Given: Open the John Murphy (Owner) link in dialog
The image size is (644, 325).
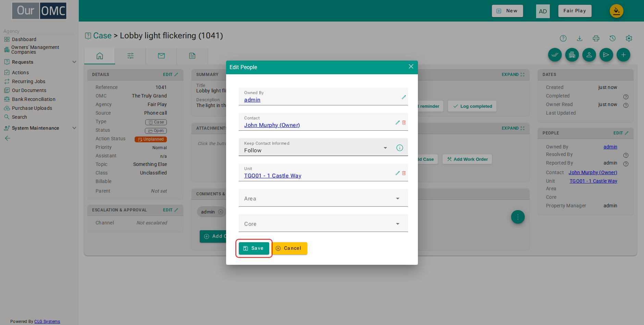Looking at the screenshot, I should click(272, 125).
